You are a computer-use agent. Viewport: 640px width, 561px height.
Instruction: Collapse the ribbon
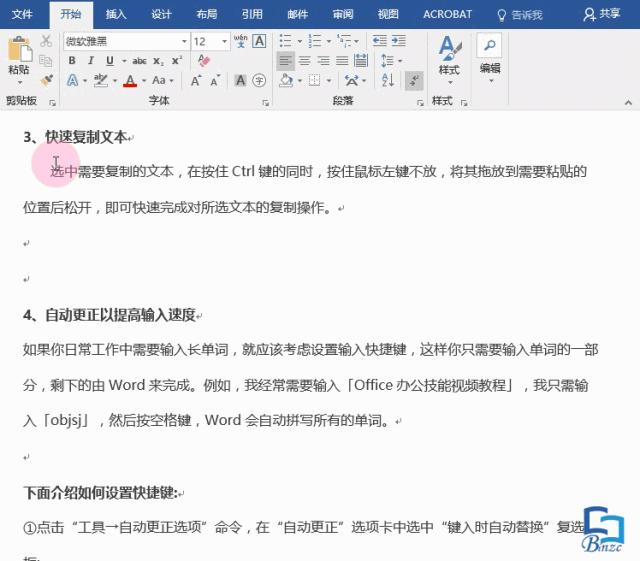click(x=628, y=103)
